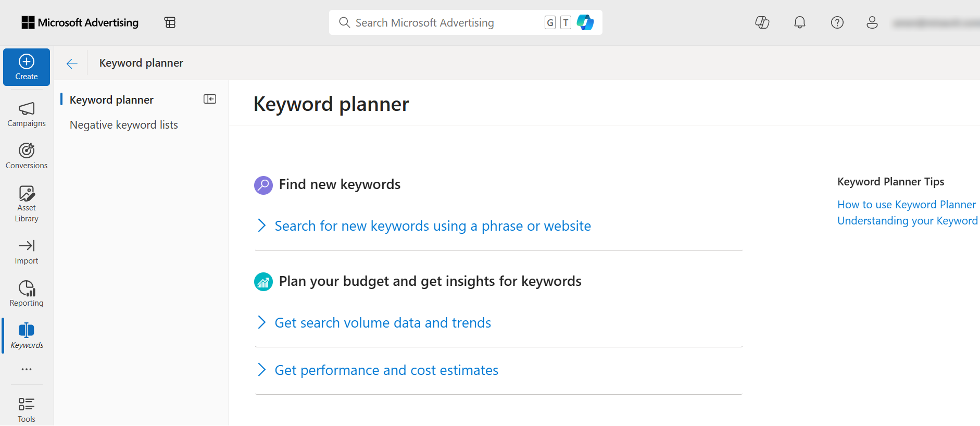Select Keyword planner in the side menu

(111, 99)
